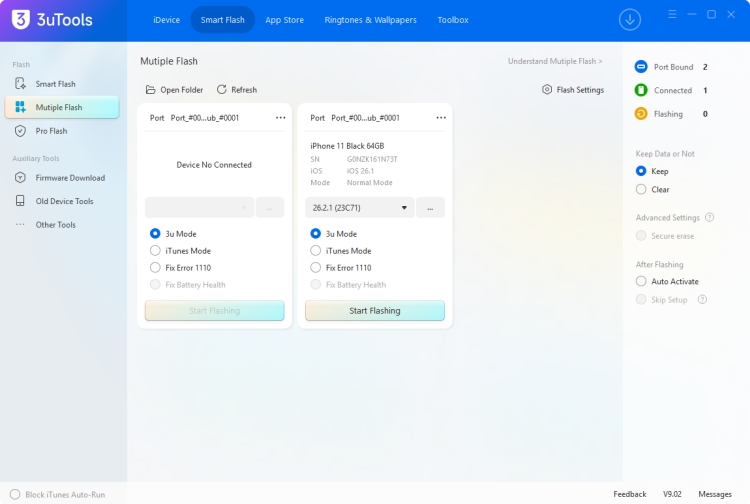Click the download arrow icon in header
This screenshot has width=750, height=504.
[x=629, y=19]
